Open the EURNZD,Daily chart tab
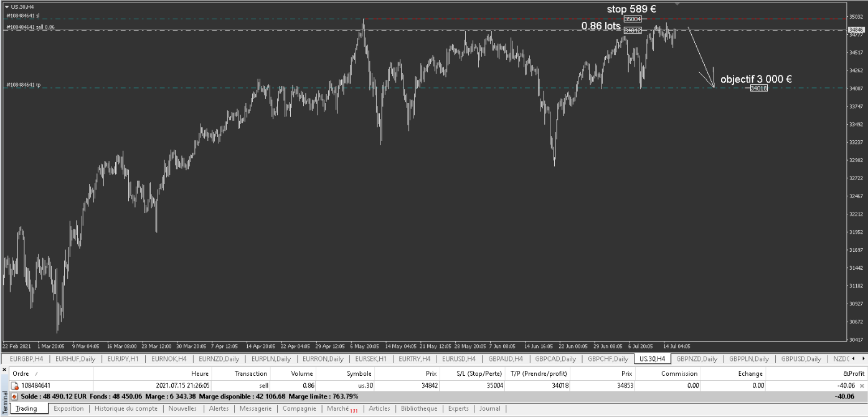Screen dimensions: 868x417 tap(219, 359)
